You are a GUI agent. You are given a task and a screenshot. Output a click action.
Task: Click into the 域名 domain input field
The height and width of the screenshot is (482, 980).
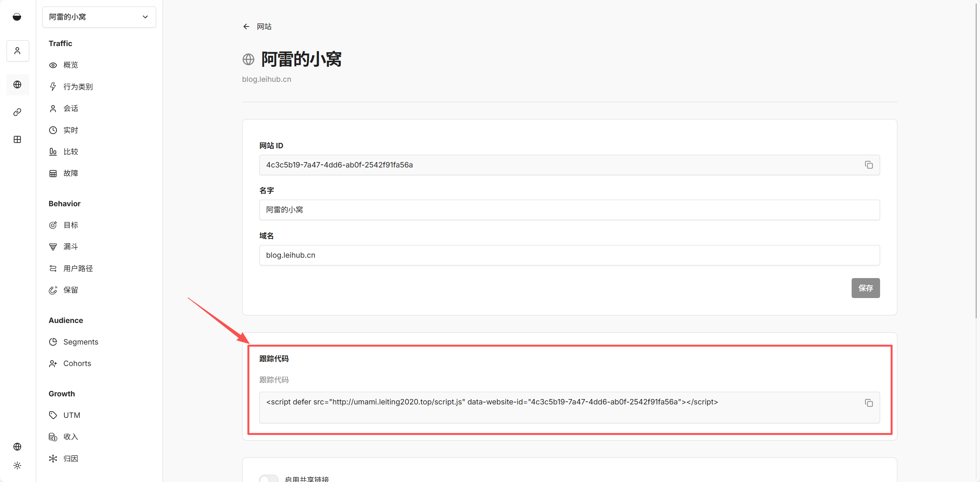(569, 255)
